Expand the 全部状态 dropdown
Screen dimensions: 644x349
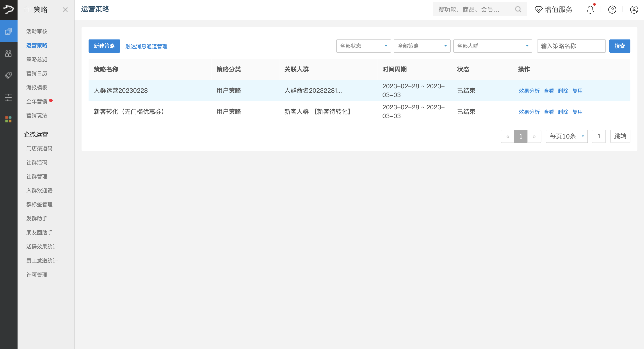pyautogui.click(x=363, y=46)
